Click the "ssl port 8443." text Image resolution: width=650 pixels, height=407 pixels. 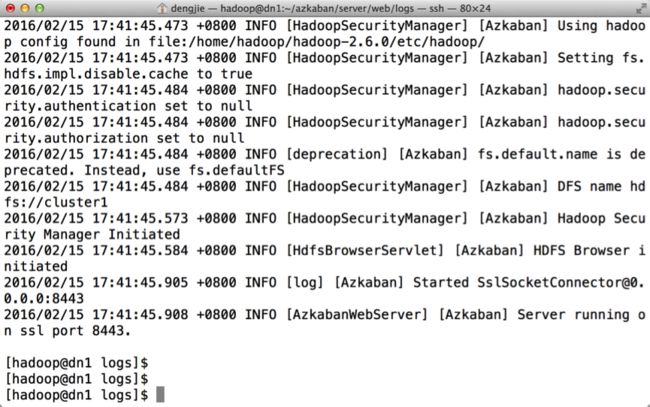(x=75, y=331)
